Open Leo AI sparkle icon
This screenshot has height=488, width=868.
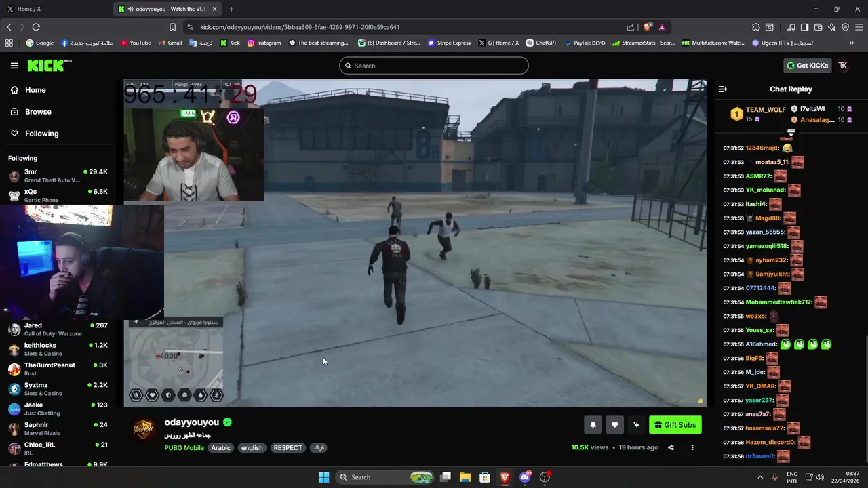click(x=832, y=27)
